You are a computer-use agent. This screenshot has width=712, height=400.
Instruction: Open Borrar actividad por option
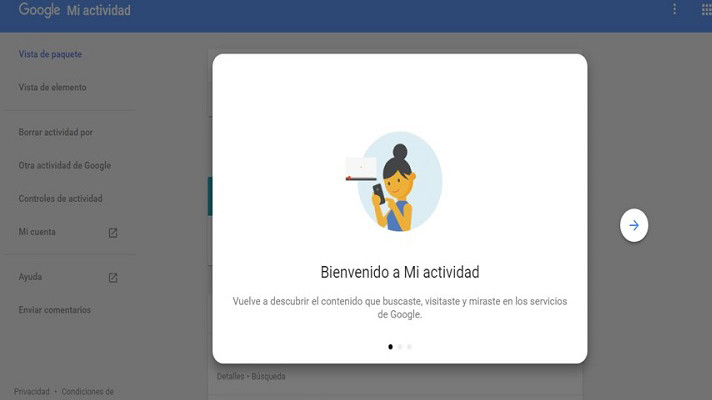coord(55,132)
